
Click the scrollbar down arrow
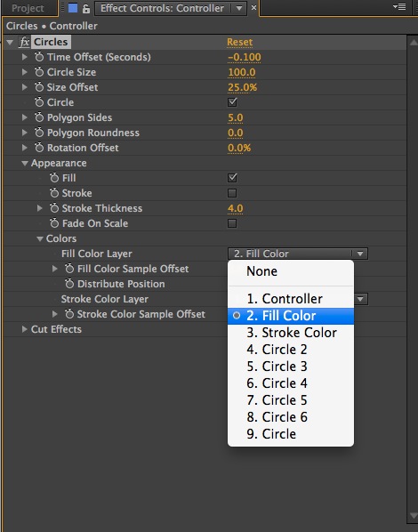click(x=414, y=516)
